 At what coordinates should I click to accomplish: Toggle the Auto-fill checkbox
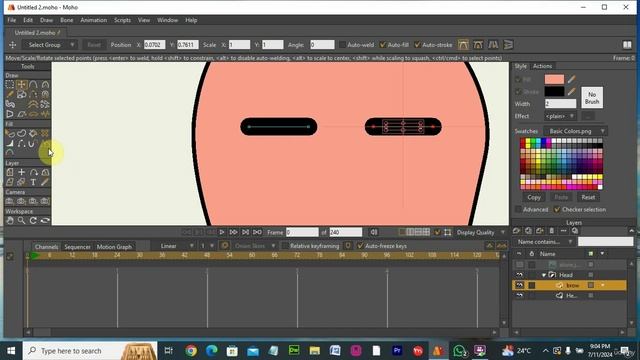pyautogui.click(x=382, y=45)
